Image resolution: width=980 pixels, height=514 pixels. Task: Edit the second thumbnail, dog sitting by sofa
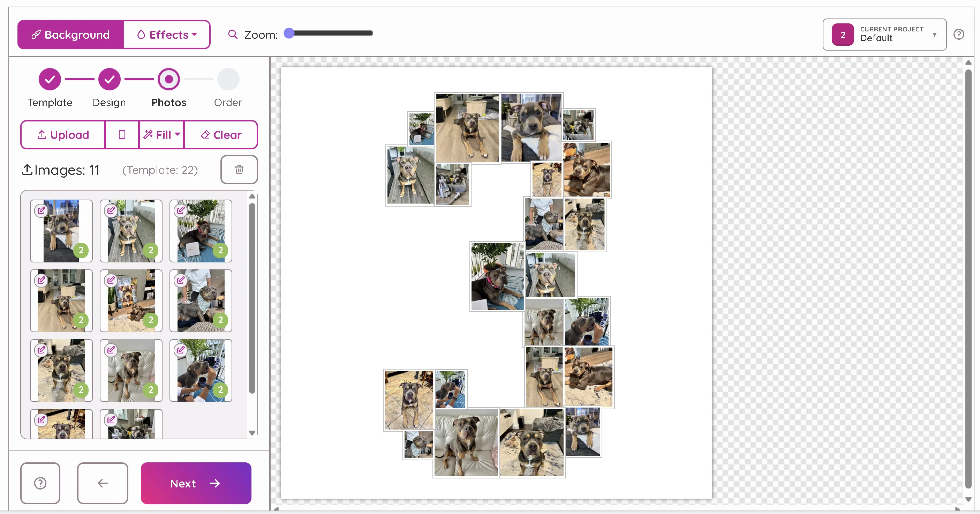coord(111,210)
